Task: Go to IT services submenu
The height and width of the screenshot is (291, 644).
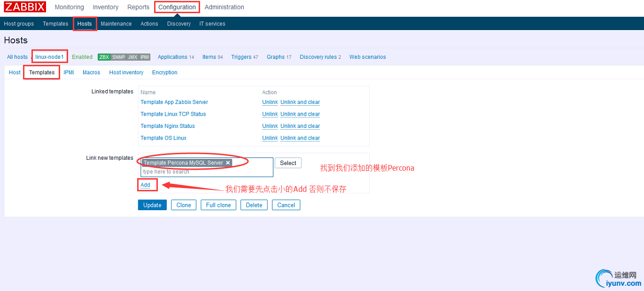Action: 212,24
